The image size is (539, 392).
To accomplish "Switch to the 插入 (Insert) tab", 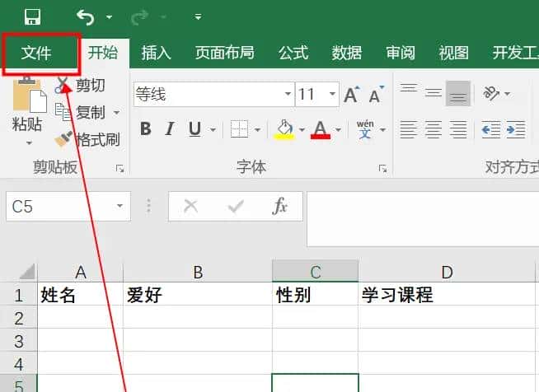I will pos(156,53).
